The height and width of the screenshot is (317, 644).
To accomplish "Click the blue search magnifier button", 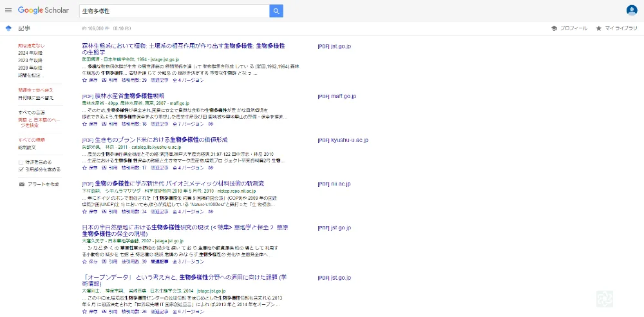I will pyautogui.click(x=276, y=11).
